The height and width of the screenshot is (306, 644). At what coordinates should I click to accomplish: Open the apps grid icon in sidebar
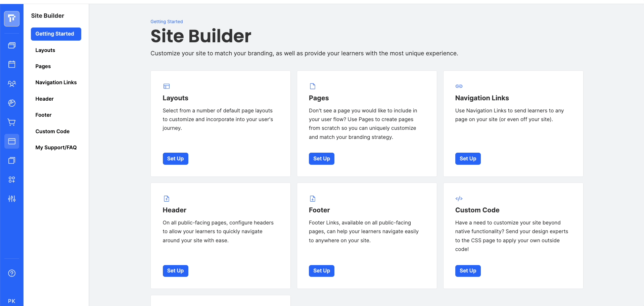click(x=12, y=180)
